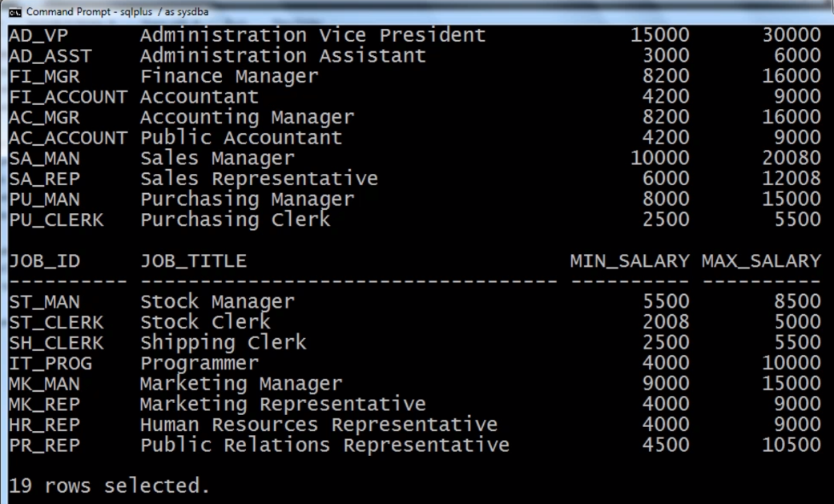Click the JOB_TITLE column header

pos(193,261)
